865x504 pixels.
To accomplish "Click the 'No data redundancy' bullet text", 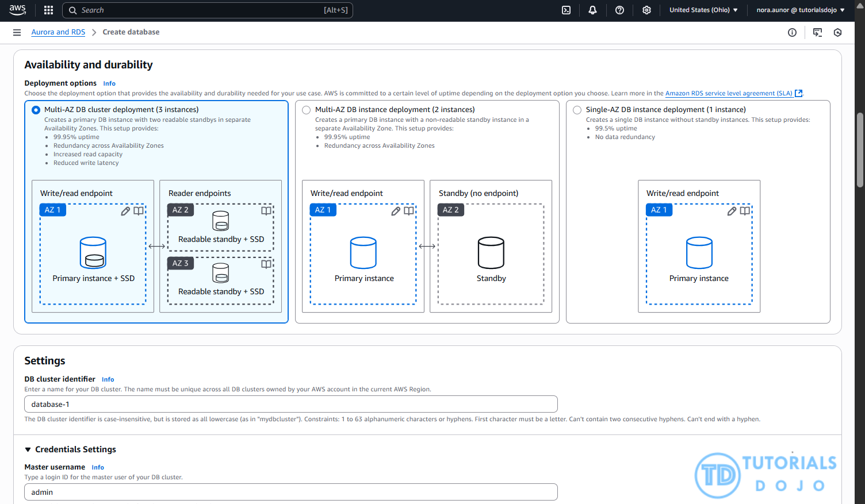I will tap(625, 137).
